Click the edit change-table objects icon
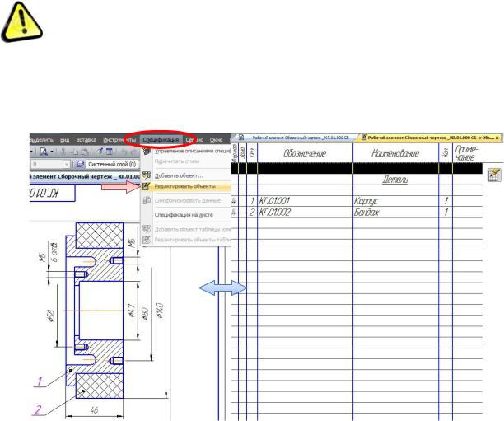This screenshot has height=421, width=504. pos(147,240)
